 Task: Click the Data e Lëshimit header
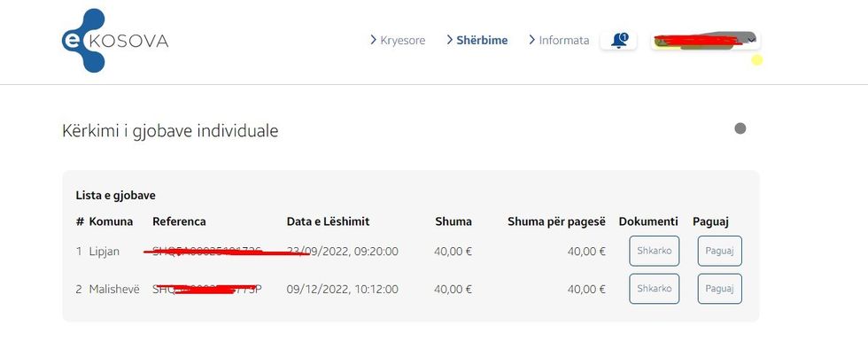pyautogui.click(x=328, y=221)
